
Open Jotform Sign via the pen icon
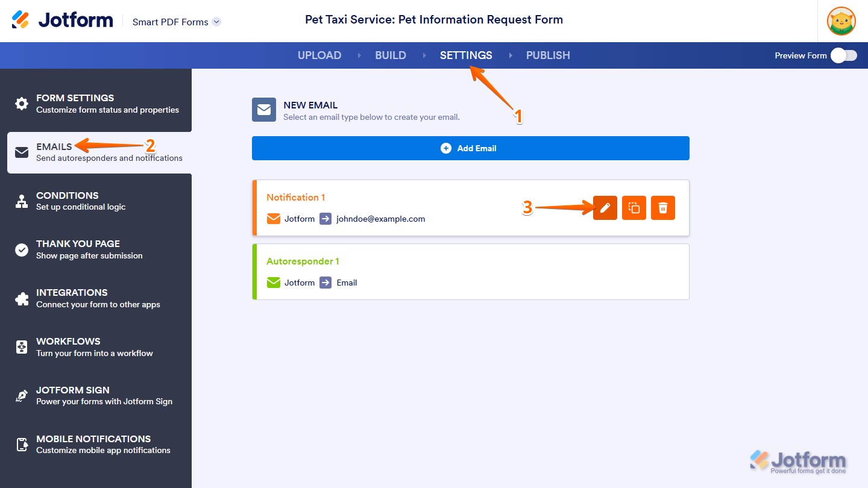22,396
